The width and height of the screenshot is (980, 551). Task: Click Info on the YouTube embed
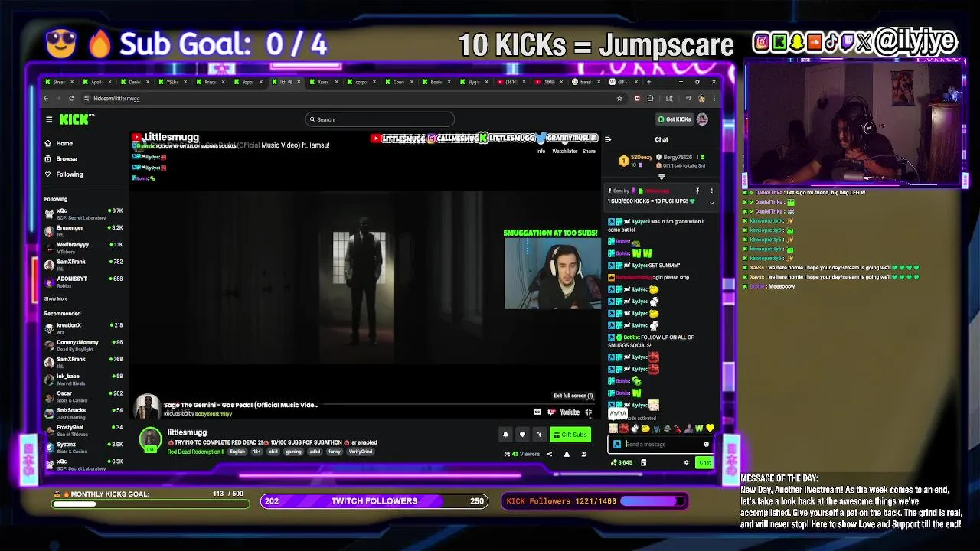[541, 151]
